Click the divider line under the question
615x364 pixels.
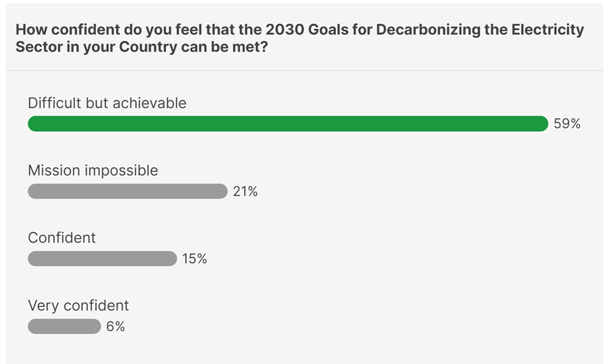(x=304, y=71)
